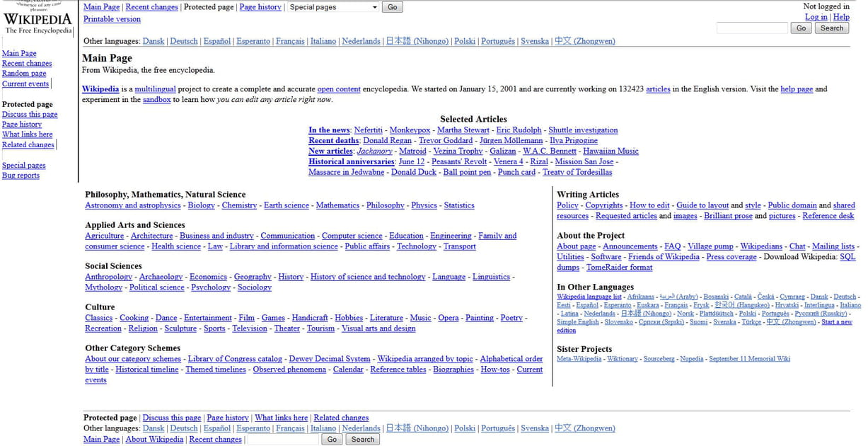Focus the footer search input field
Viewport: 868px width, 446px height.
click(x=283, y=440)
